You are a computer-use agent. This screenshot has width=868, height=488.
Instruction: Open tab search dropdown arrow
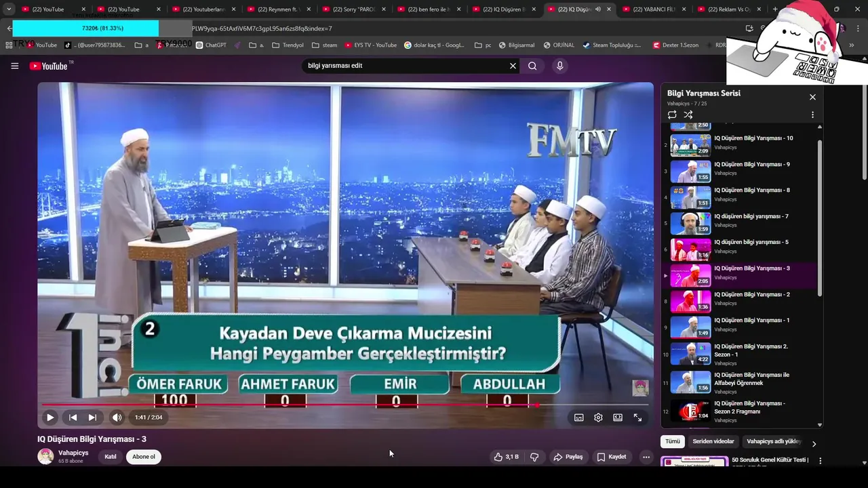[x=9, y=9]
